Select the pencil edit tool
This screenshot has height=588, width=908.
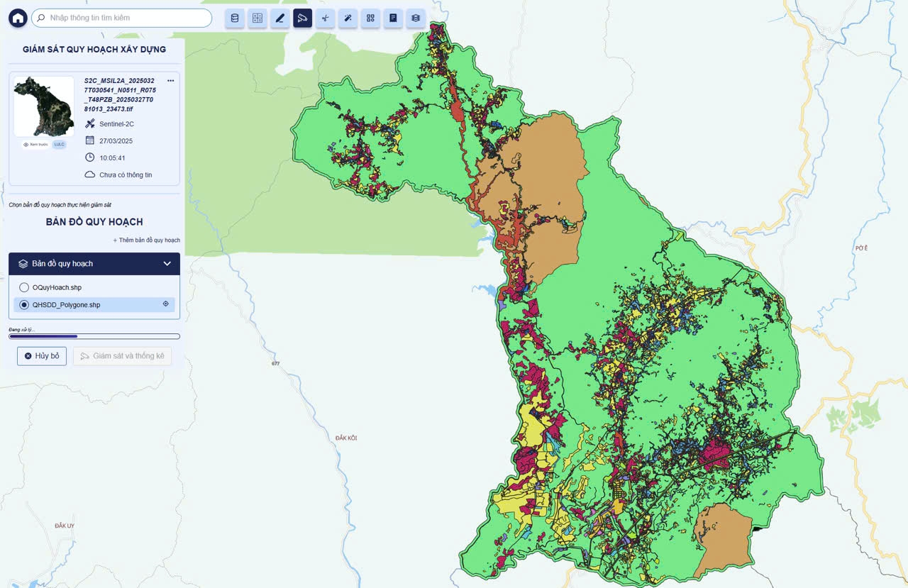click(280, 18)
